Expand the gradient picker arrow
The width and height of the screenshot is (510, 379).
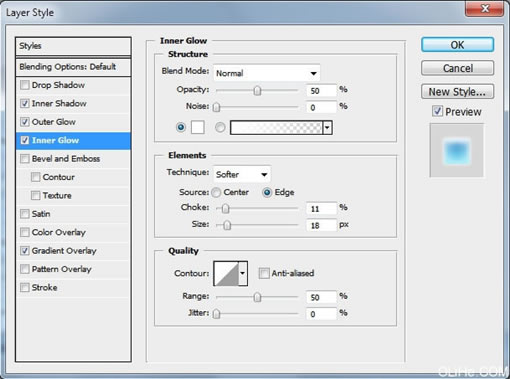click(328, 128)
